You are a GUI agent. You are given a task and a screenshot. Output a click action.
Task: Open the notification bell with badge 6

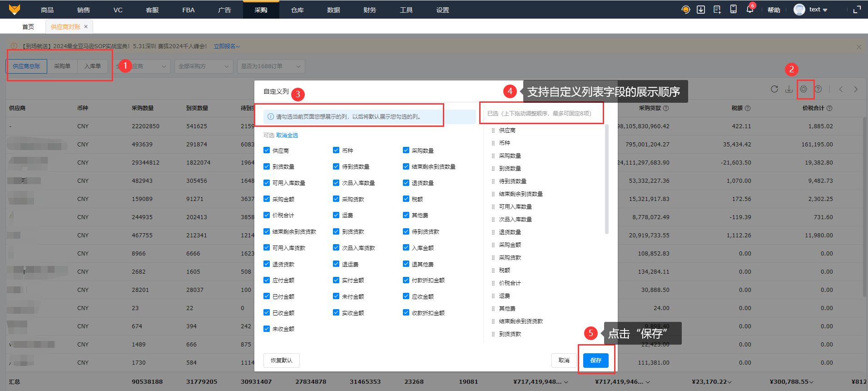click(x=749, y=9)
